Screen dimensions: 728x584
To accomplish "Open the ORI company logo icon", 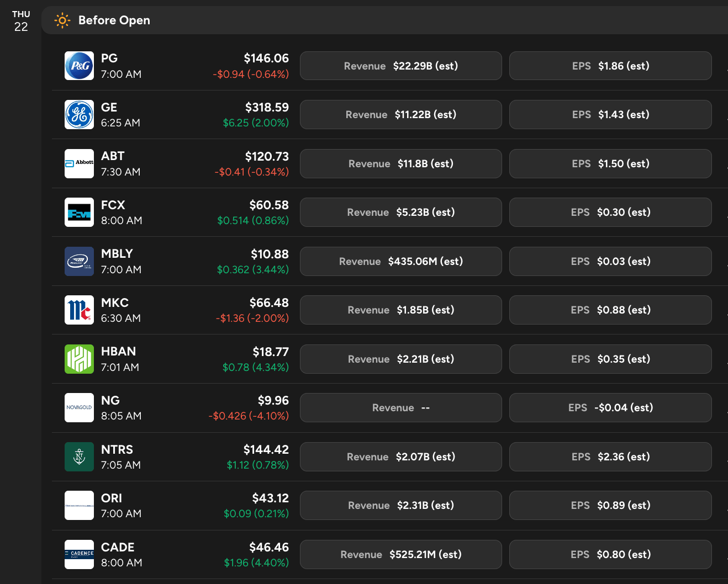I will coord(79,505).
